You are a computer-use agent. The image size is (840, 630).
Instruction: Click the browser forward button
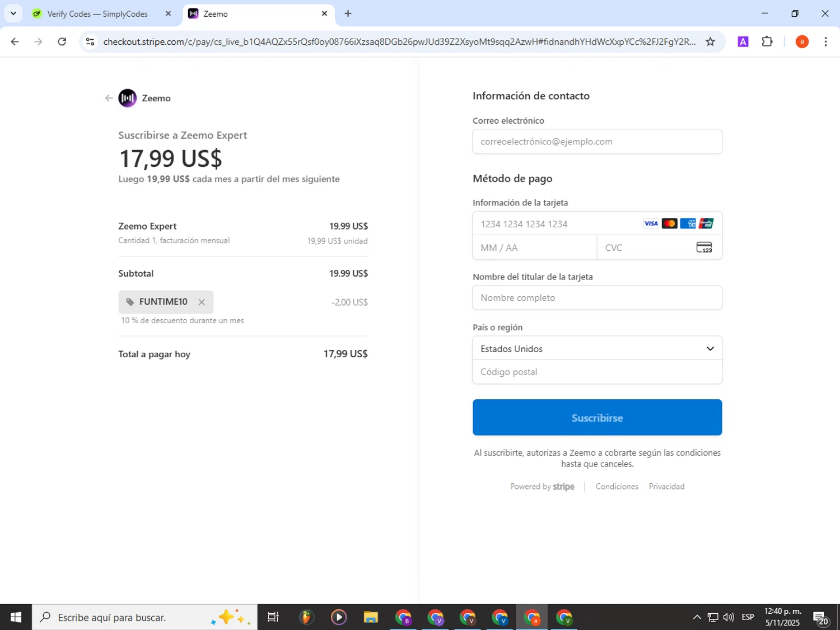pos(38,41)
